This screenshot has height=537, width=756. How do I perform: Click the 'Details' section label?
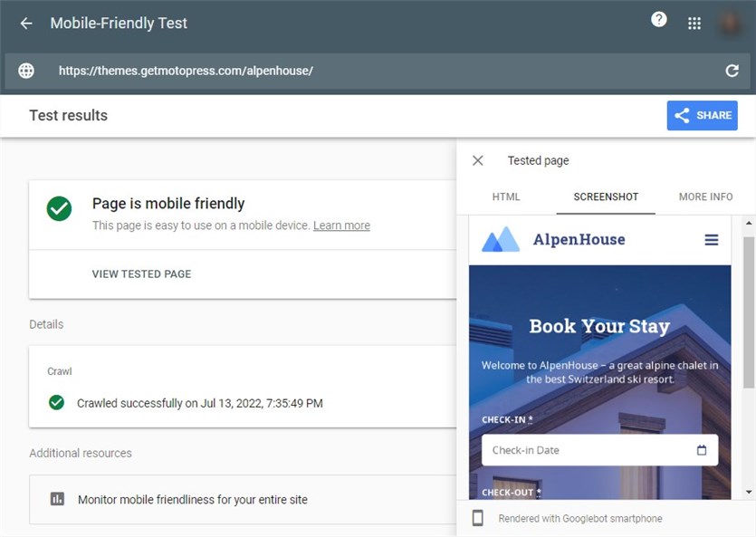click(46, 324)
